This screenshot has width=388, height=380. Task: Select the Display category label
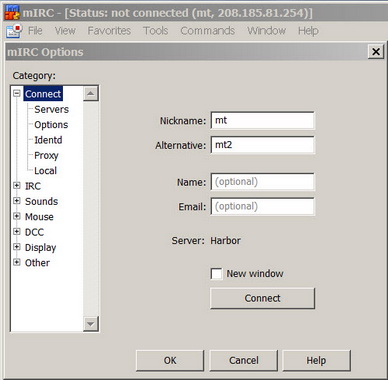point(40,248)
